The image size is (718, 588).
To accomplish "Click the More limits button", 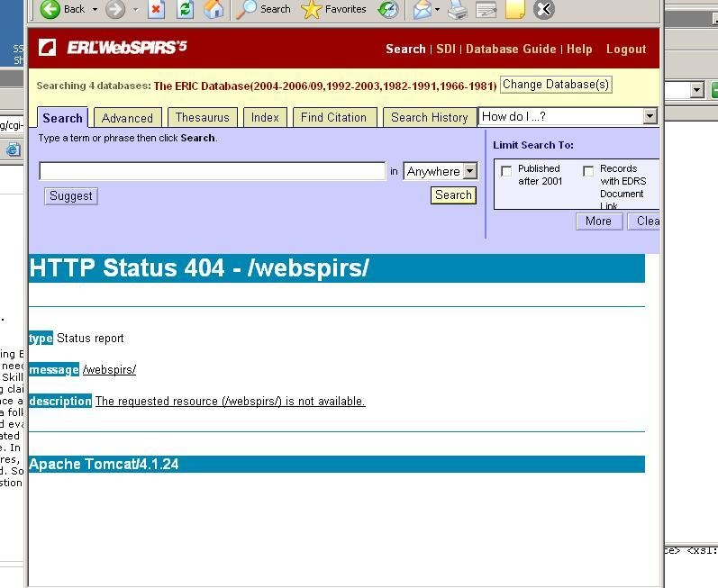I will 599,222.
